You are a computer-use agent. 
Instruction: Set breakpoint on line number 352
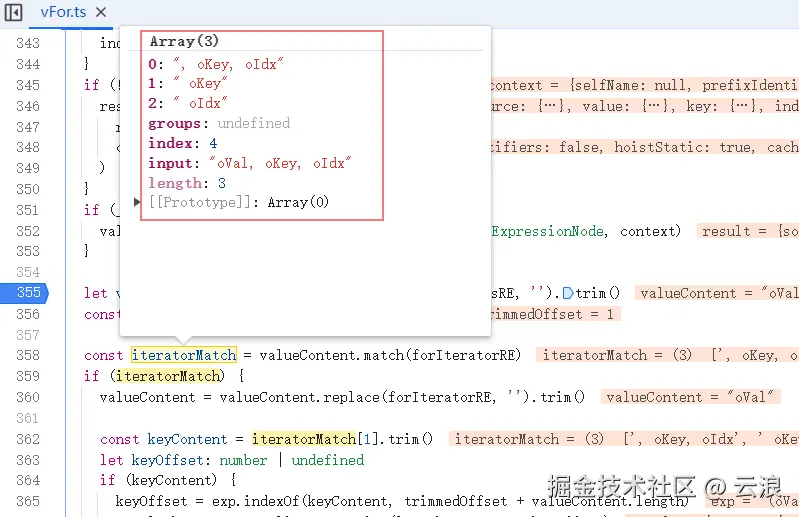pos(28,231)
